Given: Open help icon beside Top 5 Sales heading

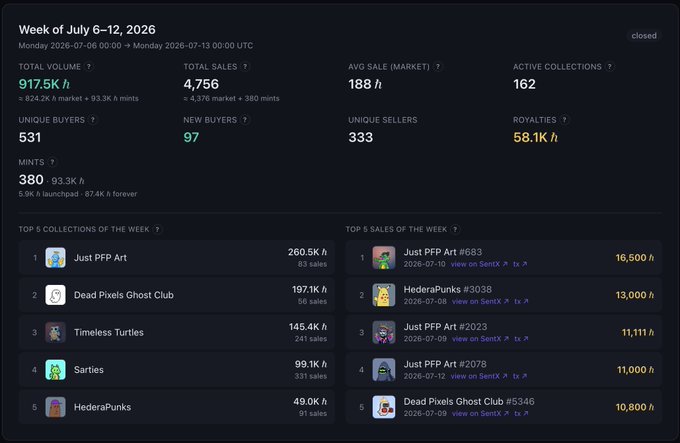Looking at the screenshot, I should pyautogui.click(x=455, y=229).
